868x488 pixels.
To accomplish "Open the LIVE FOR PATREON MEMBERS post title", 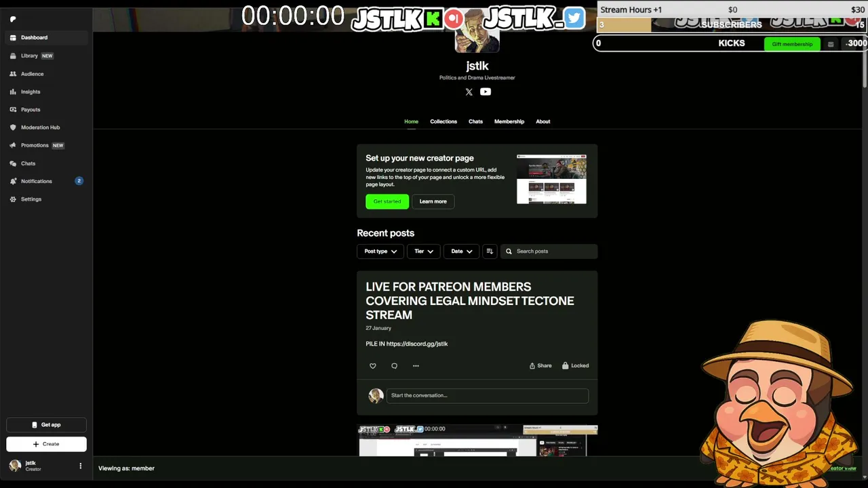I will (x=470, y=301).
